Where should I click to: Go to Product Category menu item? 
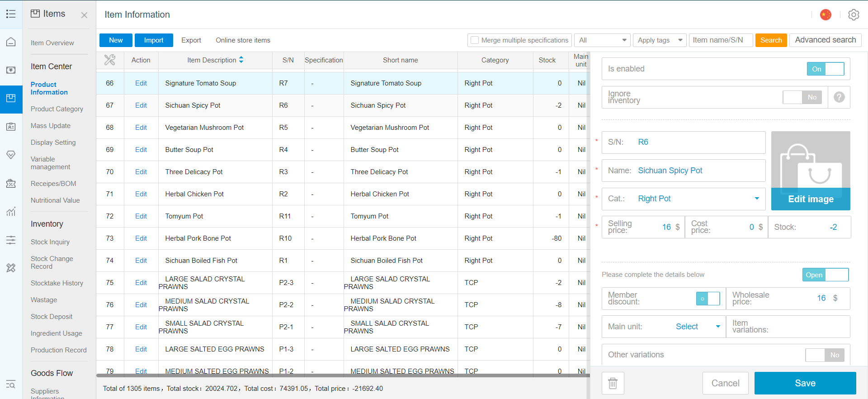[57, 109]
